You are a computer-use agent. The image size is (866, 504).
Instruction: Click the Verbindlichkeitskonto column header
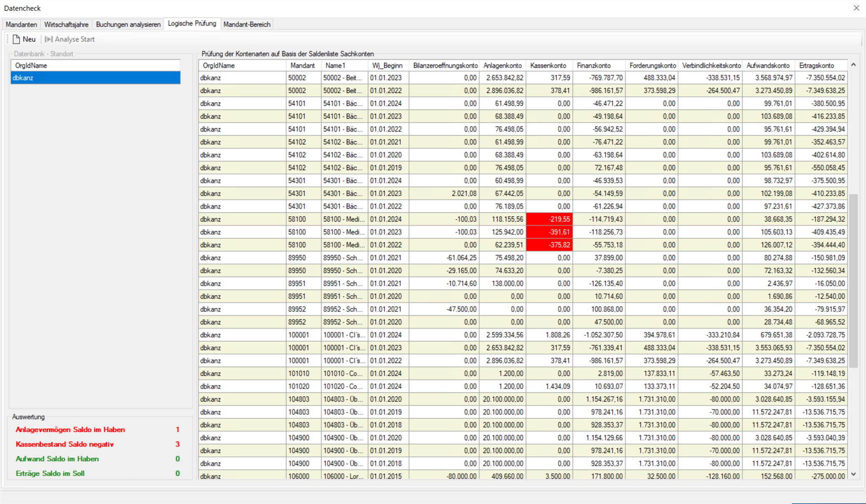coord(711,66)
